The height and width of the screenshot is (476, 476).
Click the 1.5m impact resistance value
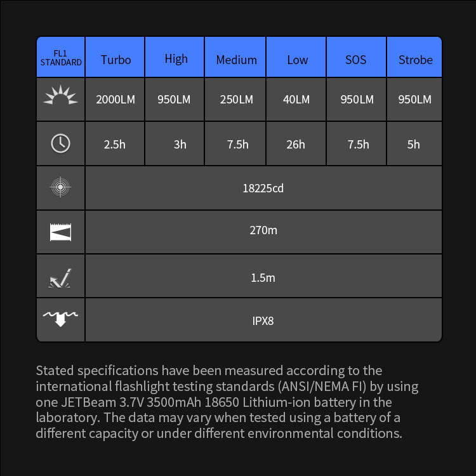tap(263, 278)
